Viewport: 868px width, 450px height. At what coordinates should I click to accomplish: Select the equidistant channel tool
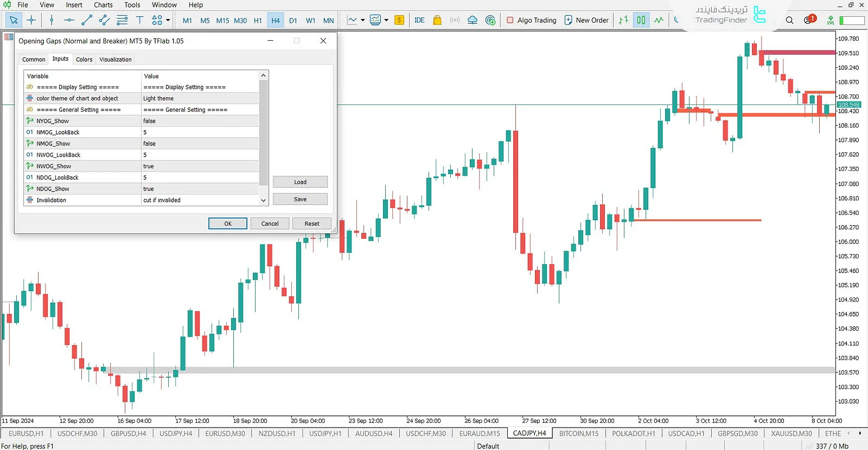click(x=104, y=20)
